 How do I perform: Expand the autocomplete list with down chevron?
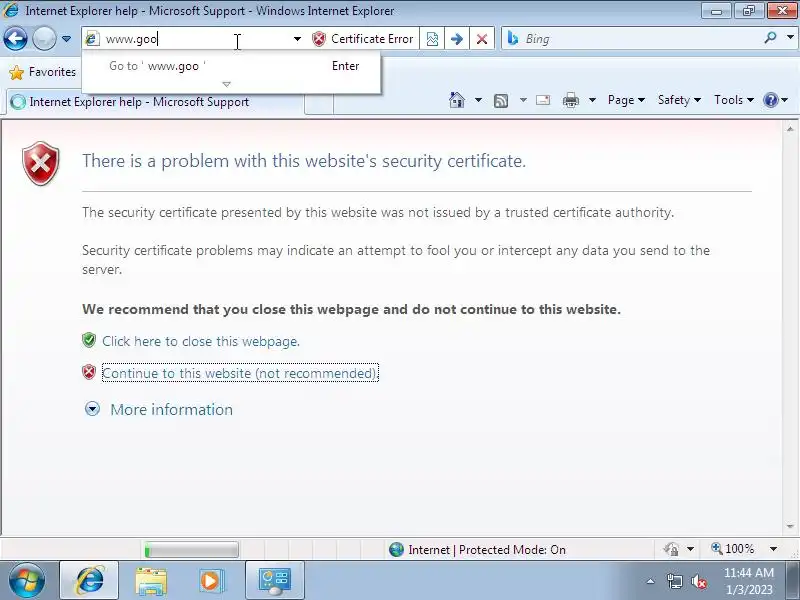coord(227,84)
